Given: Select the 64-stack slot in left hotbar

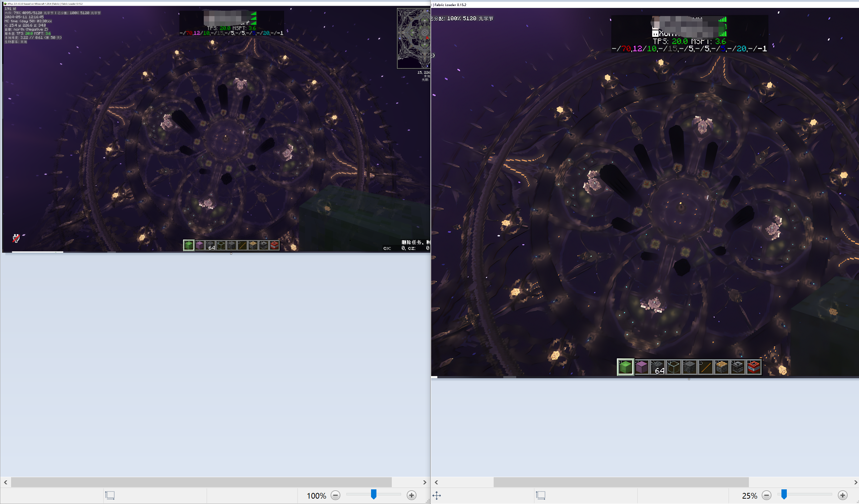Looking at the screenshot, I should point(210,245).
